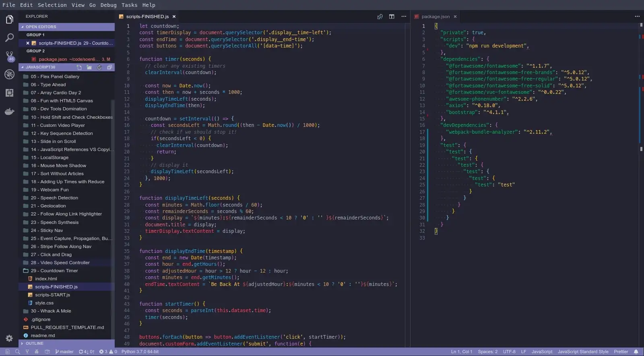Open the Help menu
This screenshot has width=644, height=356.
[149, 5]
